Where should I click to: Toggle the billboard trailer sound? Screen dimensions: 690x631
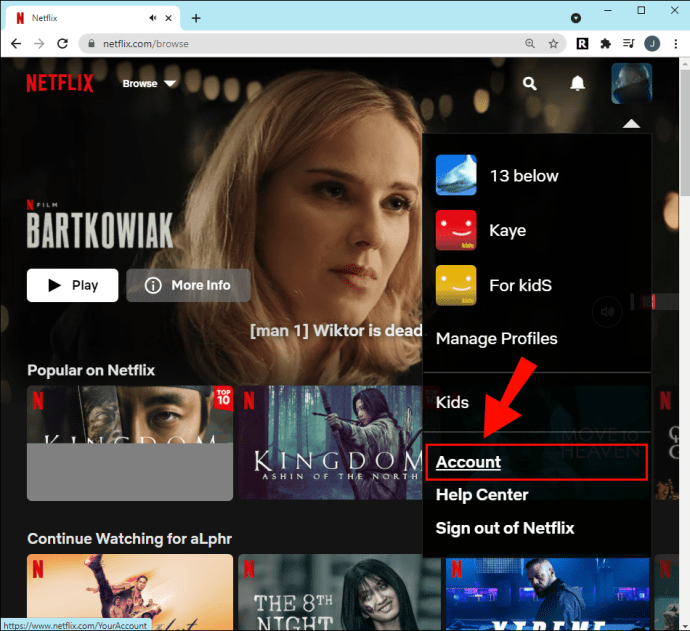(x=607, y=312)
